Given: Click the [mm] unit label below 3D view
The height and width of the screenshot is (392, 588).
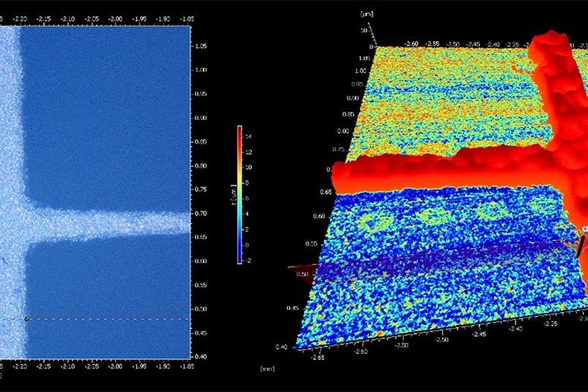Looking at the screenshot, I should click(268, 369).
